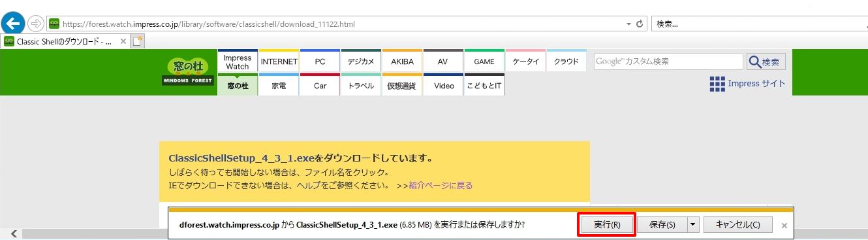Dismiss the download notification bar with X
The image size is (868, 240).
(x=784, y=225)
